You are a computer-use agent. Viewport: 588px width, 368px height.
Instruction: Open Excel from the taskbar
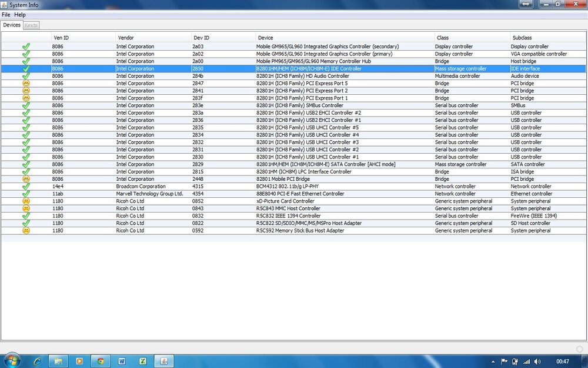(143, 360)
